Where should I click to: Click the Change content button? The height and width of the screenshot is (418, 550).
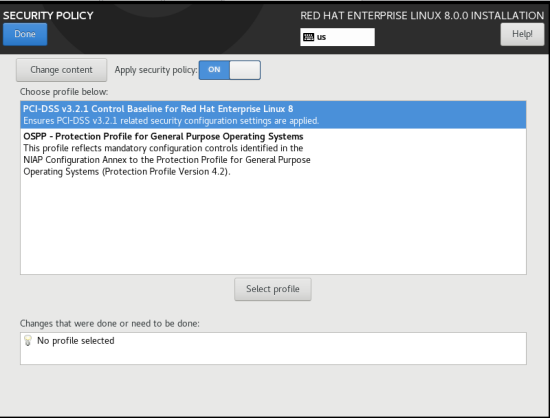[x=61, y=70]
